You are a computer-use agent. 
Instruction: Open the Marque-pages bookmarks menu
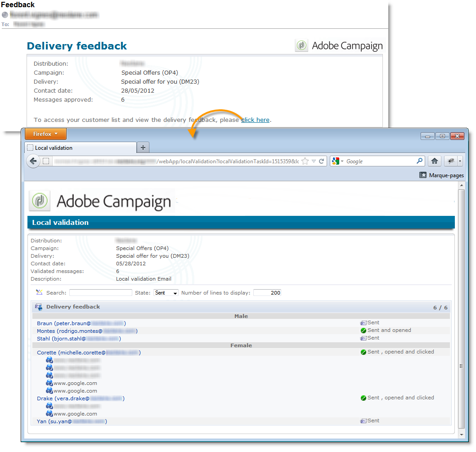click(442, 175)
